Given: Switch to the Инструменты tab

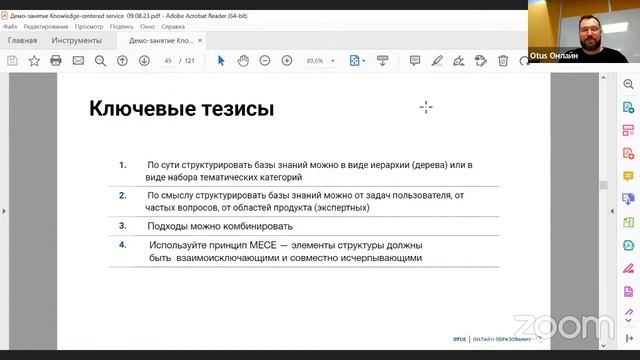Looking at the screenshot, I should pyautogui.click(x=76, y=40).
